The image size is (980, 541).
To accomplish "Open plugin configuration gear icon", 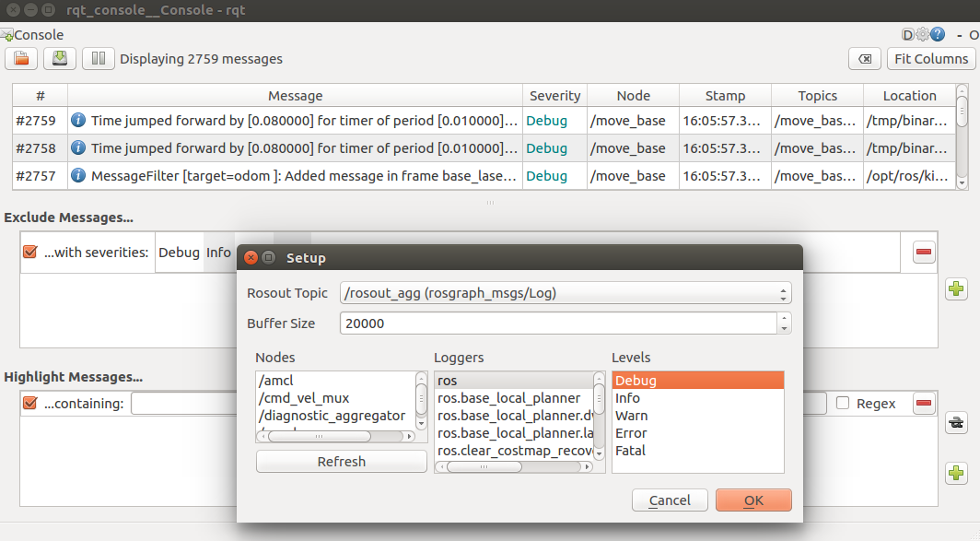I will [x=923, y=34].
